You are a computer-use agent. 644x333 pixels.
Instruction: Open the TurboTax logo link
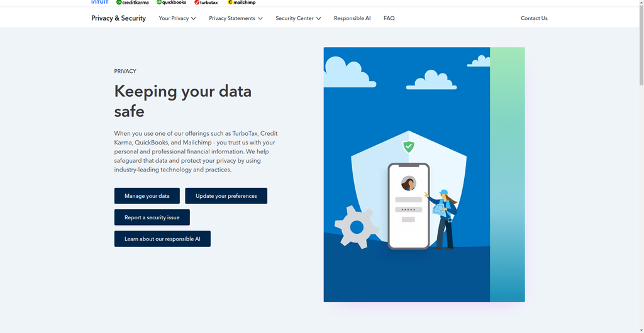click(x=206, y=3)
